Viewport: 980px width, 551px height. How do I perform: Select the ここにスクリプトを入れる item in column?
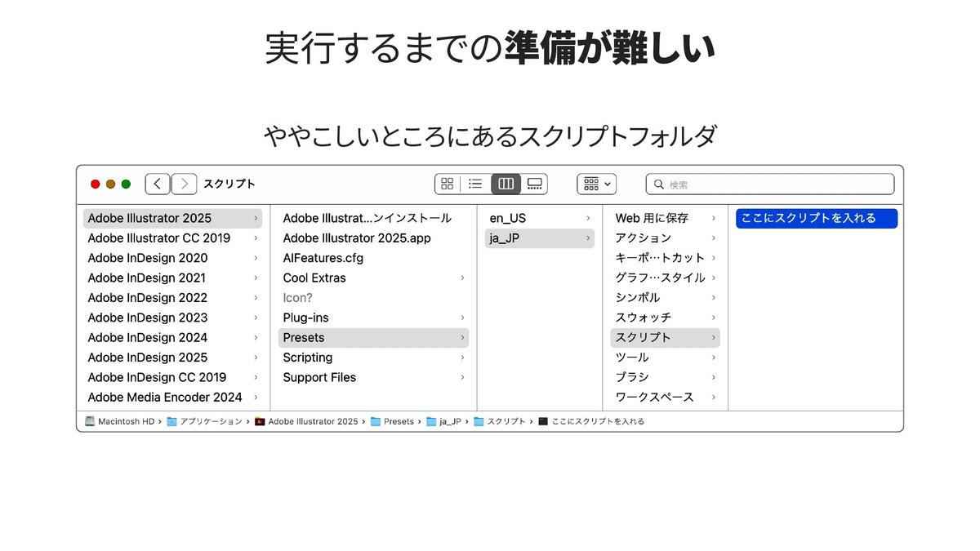coord(817,218)
